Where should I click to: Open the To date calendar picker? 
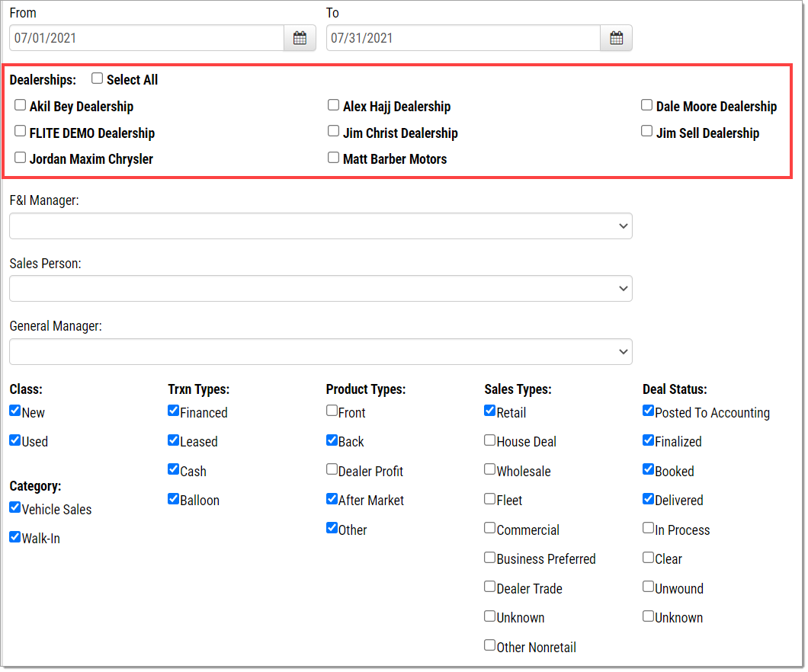[x=617, y=37]
